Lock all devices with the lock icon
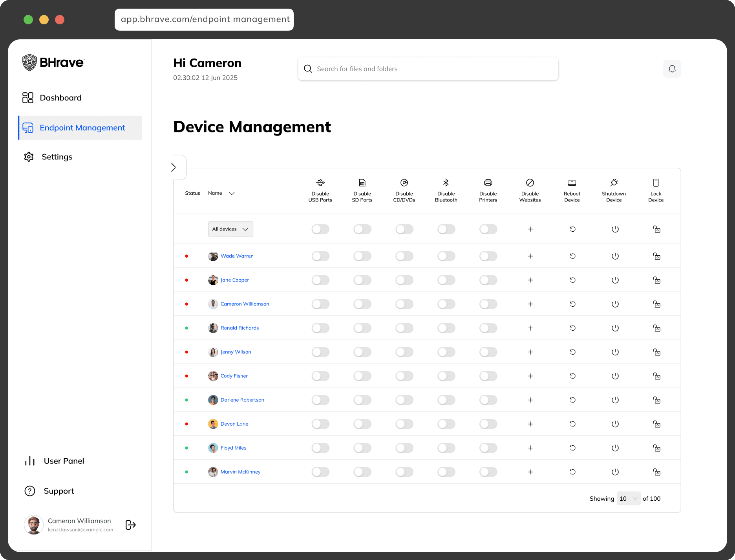This screenshot has width=735, height=560. [656, 229]
